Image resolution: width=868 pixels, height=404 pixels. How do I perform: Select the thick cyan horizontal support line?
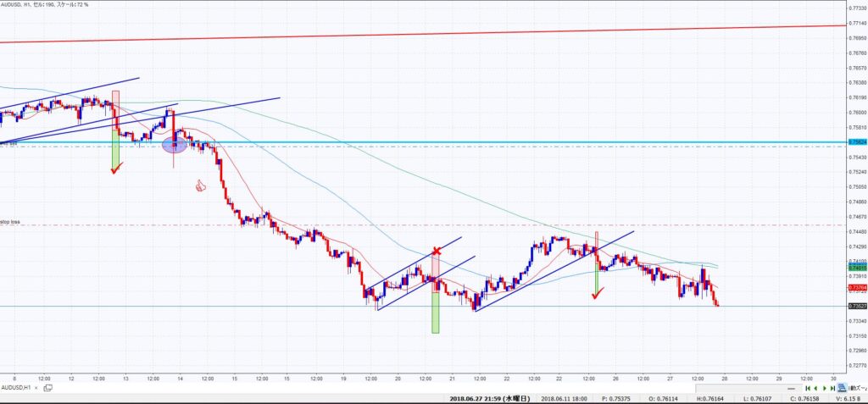(509, 141)
